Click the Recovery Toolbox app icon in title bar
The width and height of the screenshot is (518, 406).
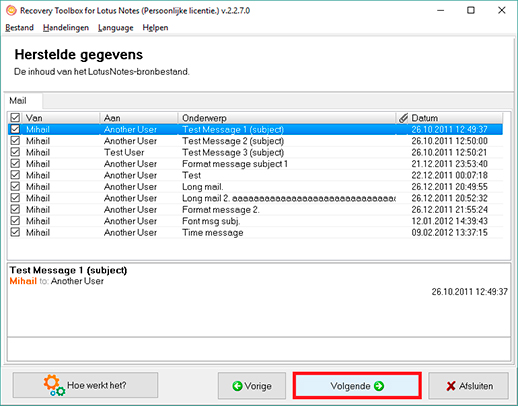11,10
